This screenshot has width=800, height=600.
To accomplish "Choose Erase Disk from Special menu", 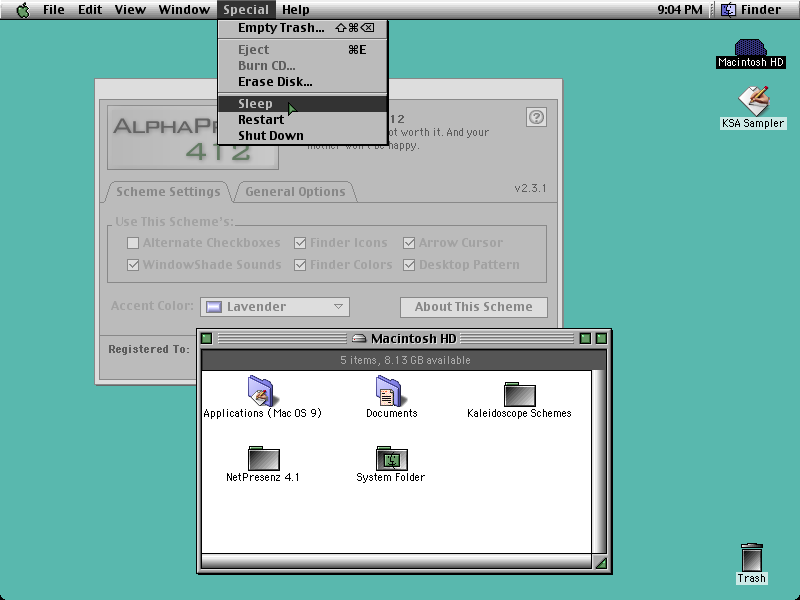I will [x=303, y=82].
